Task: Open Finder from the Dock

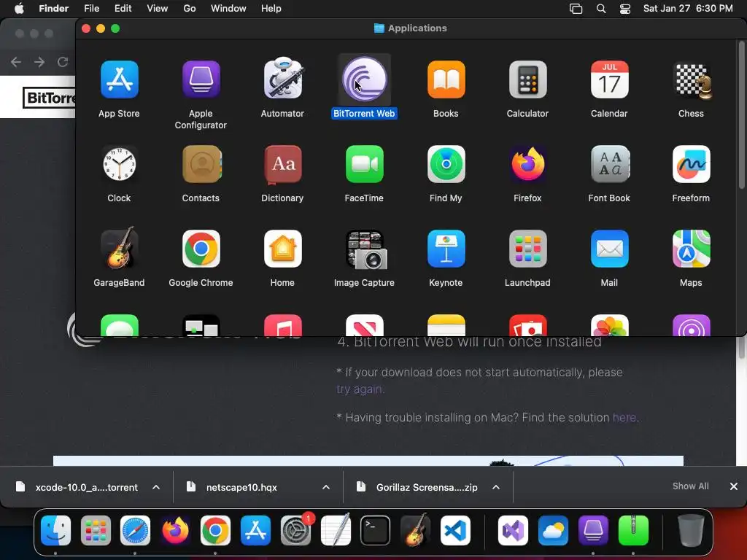Action: [x=55, y=530]
